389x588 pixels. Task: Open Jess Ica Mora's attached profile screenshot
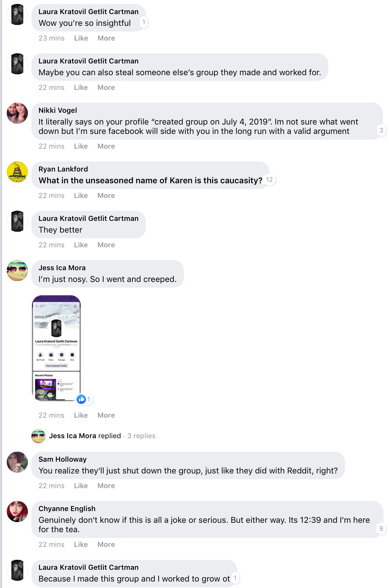click(x=56, y=348)
